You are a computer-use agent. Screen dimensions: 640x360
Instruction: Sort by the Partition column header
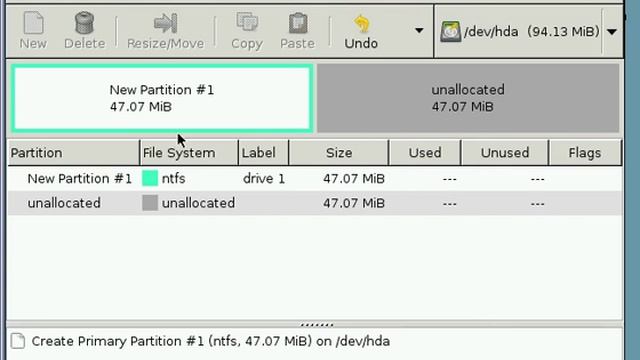[x=74, y=153]
